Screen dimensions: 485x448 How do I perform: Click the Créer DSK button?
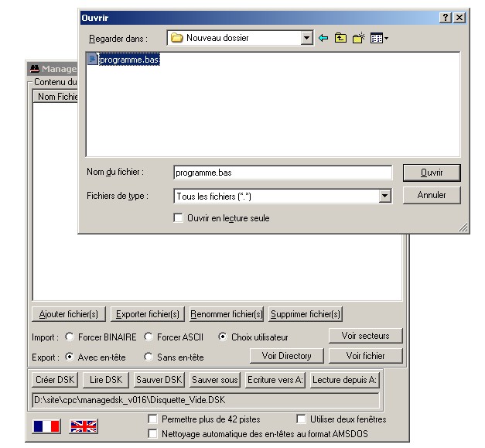55,380
